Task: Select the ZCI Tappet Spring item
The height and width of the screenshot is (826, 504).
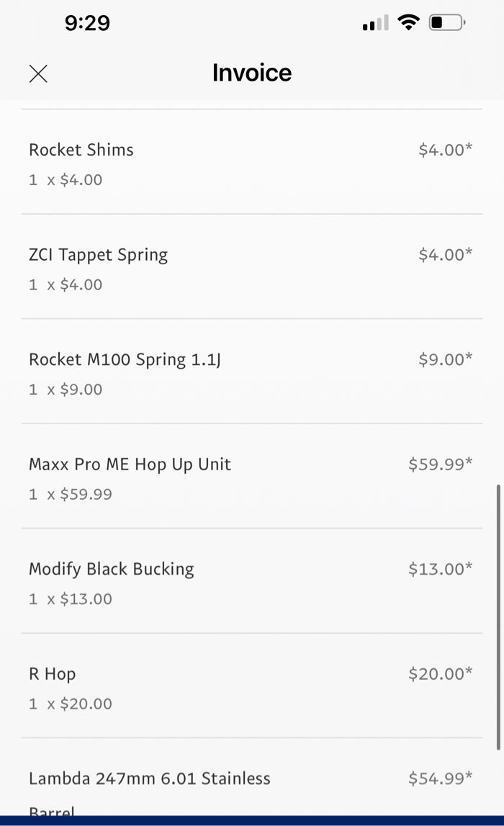Action: coord(98,255)
